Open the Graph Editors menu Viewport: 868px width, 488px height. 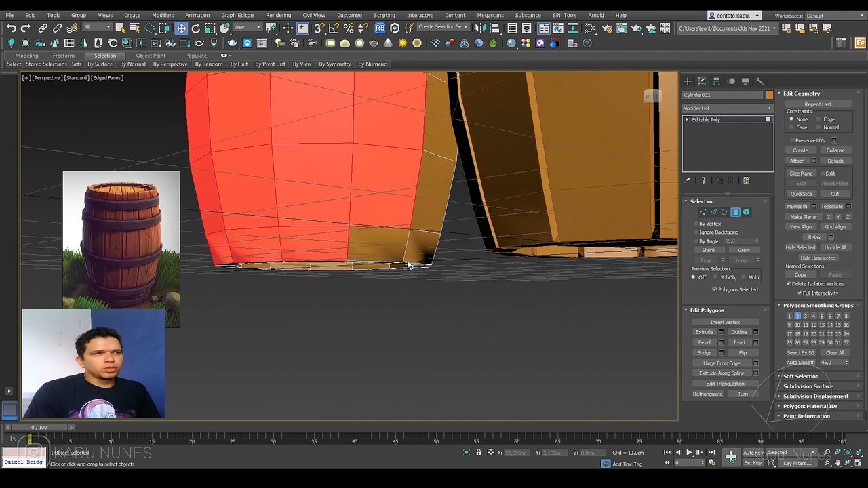(238, 15)
